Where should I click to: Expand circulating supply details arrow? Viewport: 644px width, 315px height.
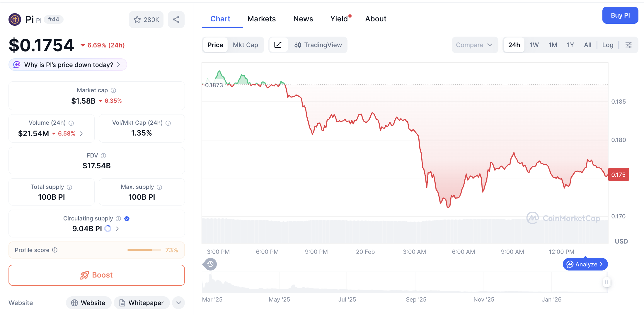117,229
